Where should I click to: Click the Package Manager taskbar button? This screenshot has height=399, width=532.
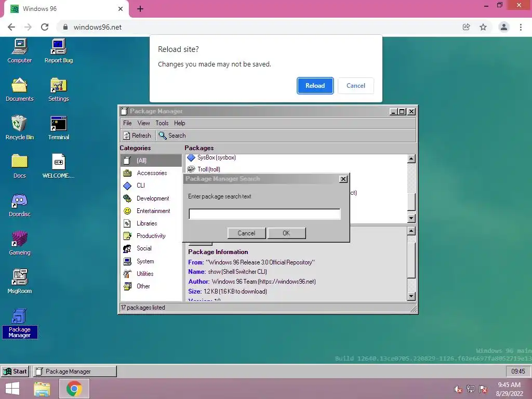[75, 371]
